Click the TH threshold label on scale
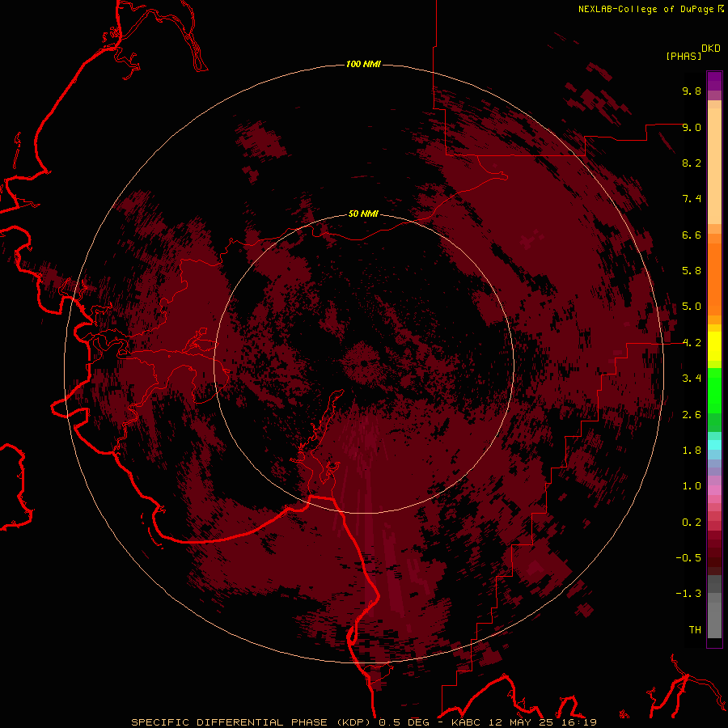Image resolution: width=728 pixels, height=728 pixels. (695, 630)
